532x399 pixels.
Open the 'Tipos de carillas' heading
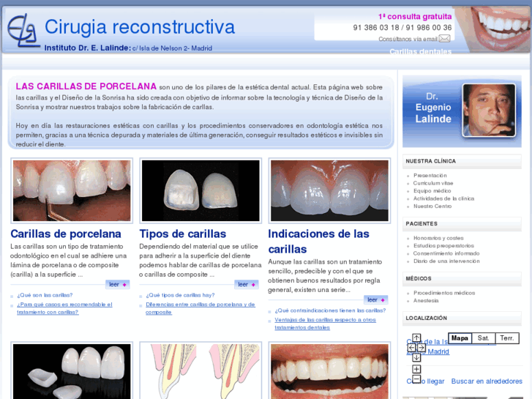[182, 234]
